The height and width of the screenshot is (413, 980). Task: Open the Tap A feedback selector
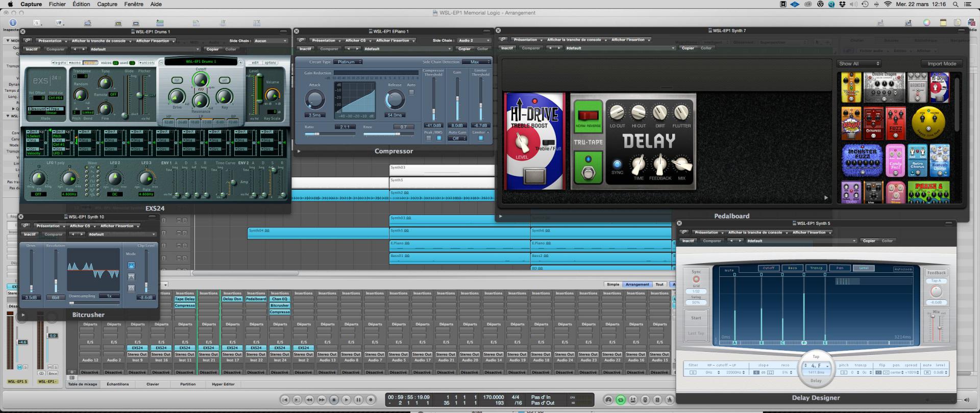[936, 281]
